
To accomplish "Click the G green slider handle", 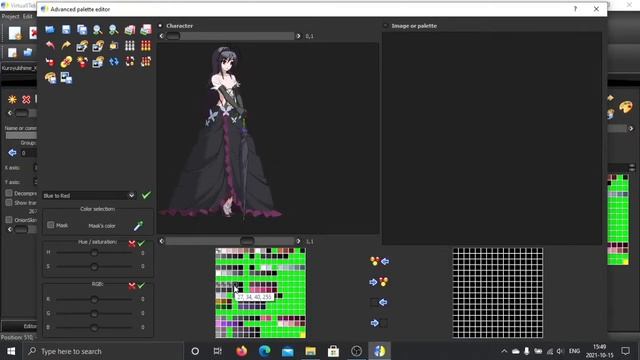I will tap(94, 313).
